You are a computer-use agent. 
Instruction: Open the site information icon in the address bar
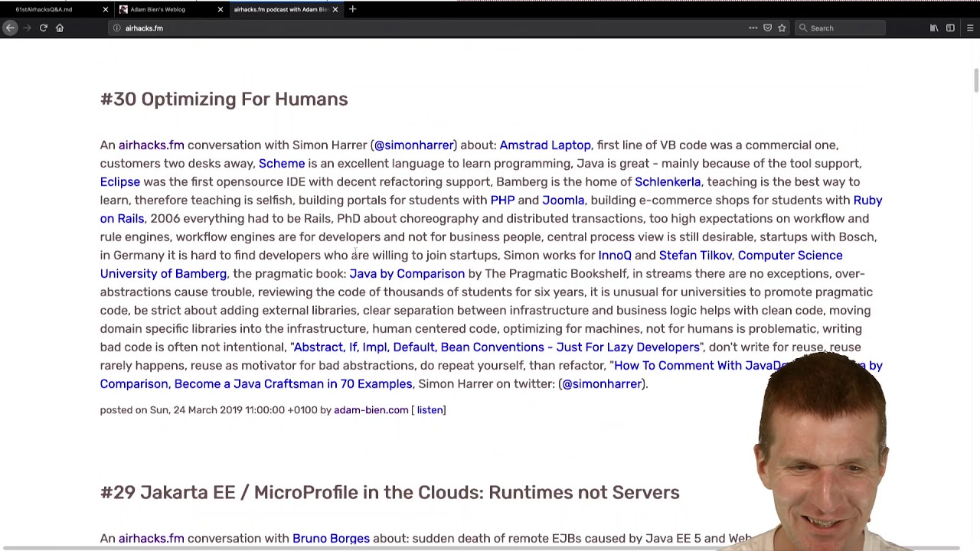pyautogui.click(x=116, y=28)
